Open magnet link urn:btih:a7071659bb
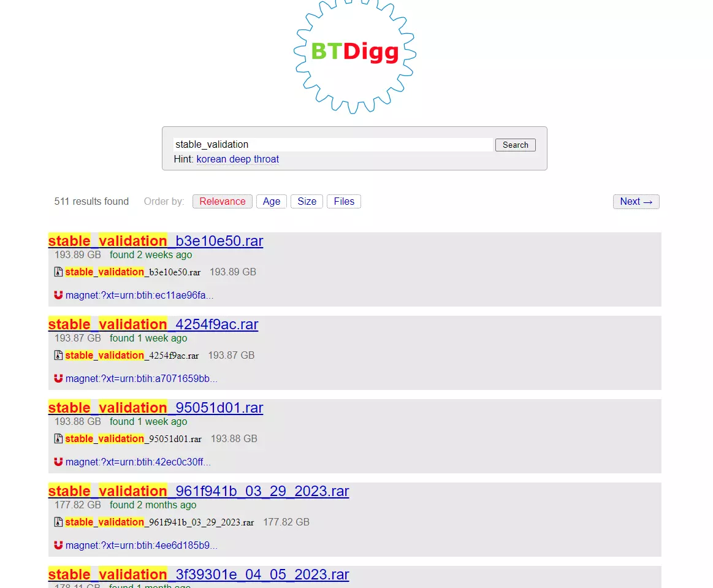 [x=142, y=378]
